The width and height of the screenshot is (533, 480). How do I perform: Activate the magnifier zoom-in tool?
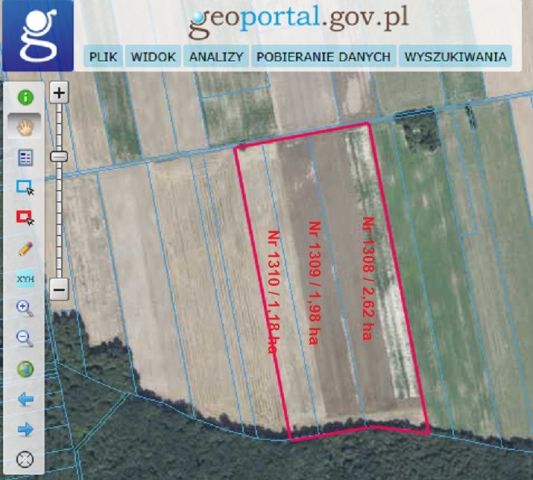pos(25,308)
